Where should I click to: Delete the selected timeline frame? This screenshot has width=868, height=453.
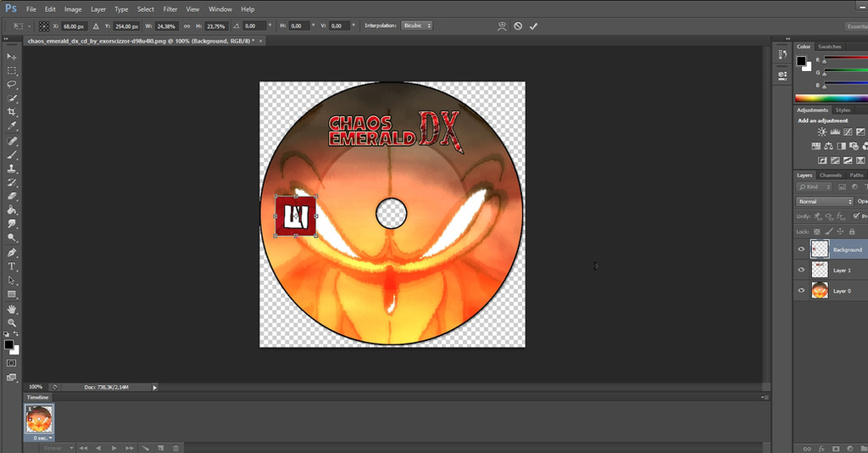(x=176, y=448)
